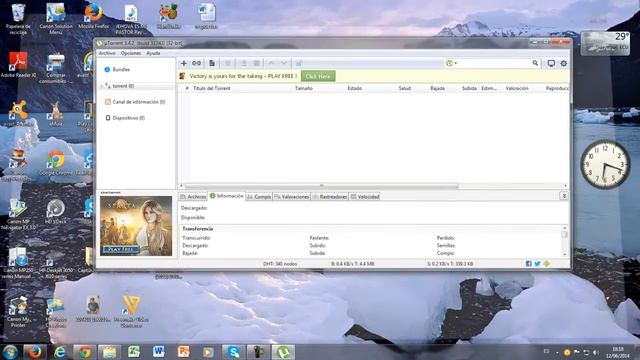This screenshot has width=640, height=360.
Task: Click the green Click Here button
Action: pos(318,76)
